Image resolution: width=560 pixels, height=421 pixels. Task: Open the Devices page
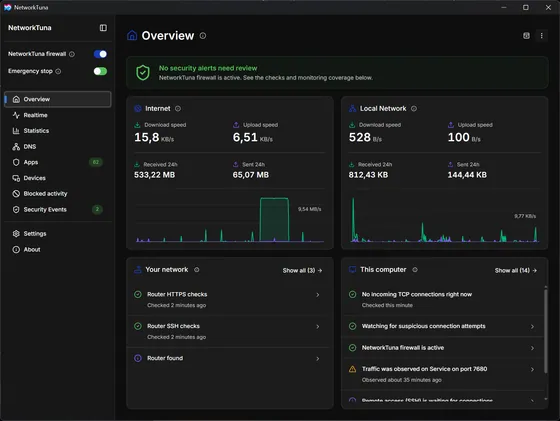pyautogui.click(x=58, y=178)
